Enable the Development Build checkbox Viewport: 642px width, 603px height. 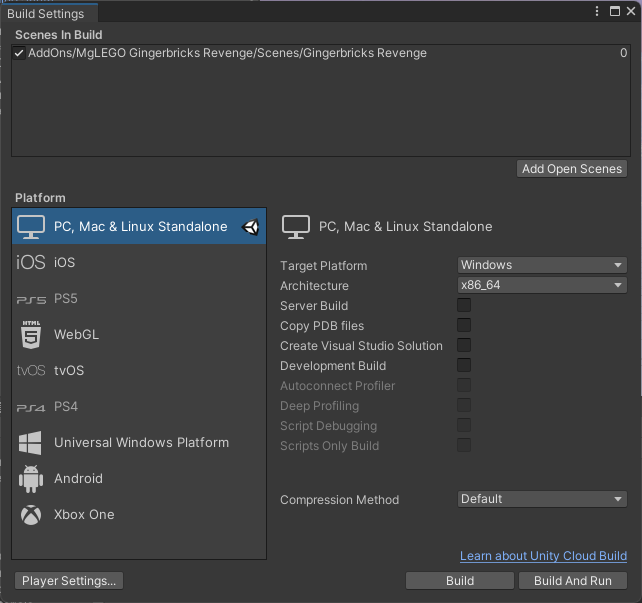click(x=464, y=365)
